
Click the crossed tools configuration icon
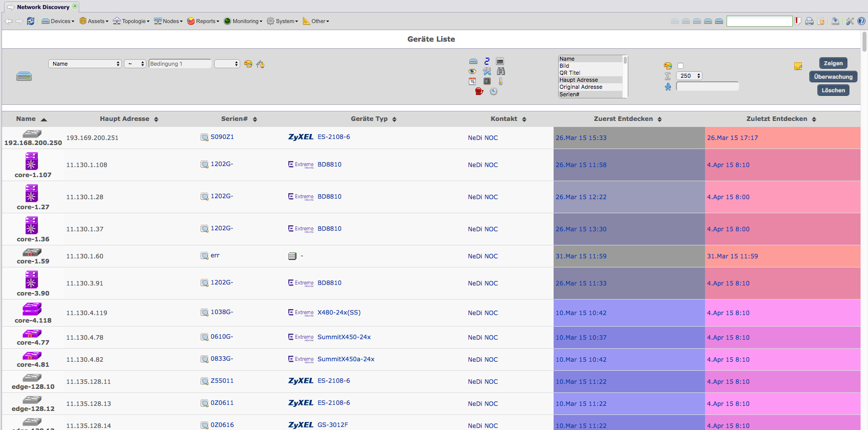487,71
